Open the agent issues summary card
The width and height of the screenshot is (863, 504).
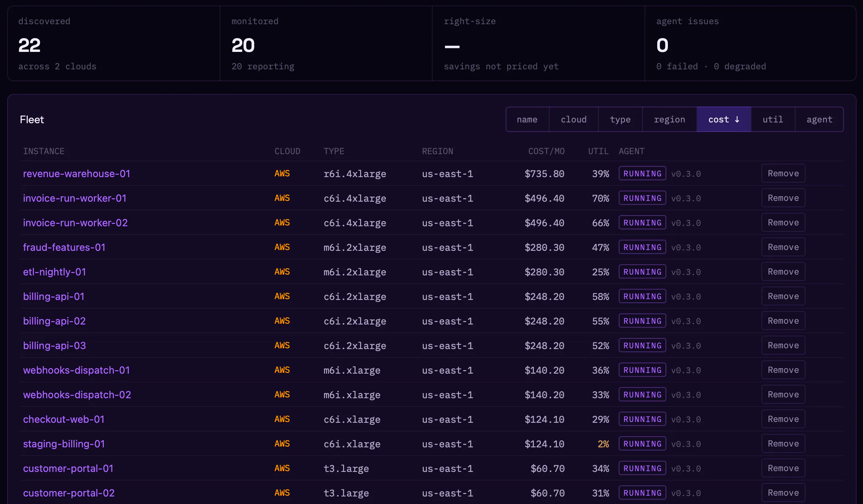(x=750, y=44)
